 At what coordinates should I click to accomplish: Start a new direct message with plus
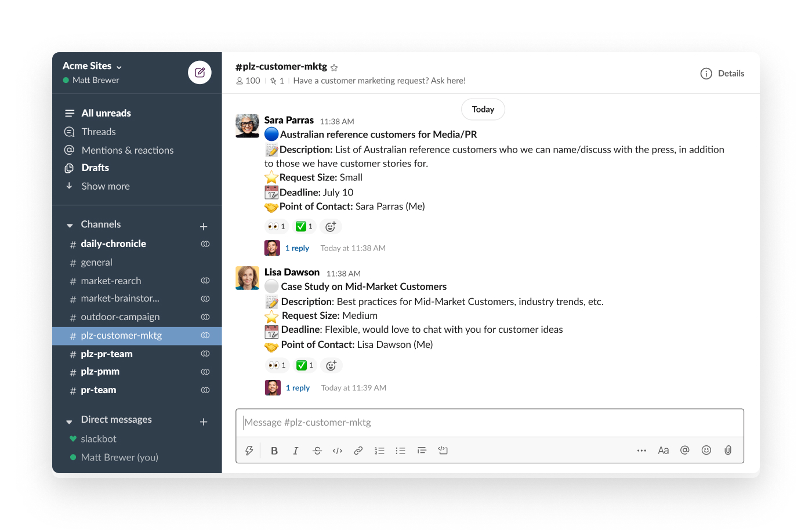[x=204, y=422]
